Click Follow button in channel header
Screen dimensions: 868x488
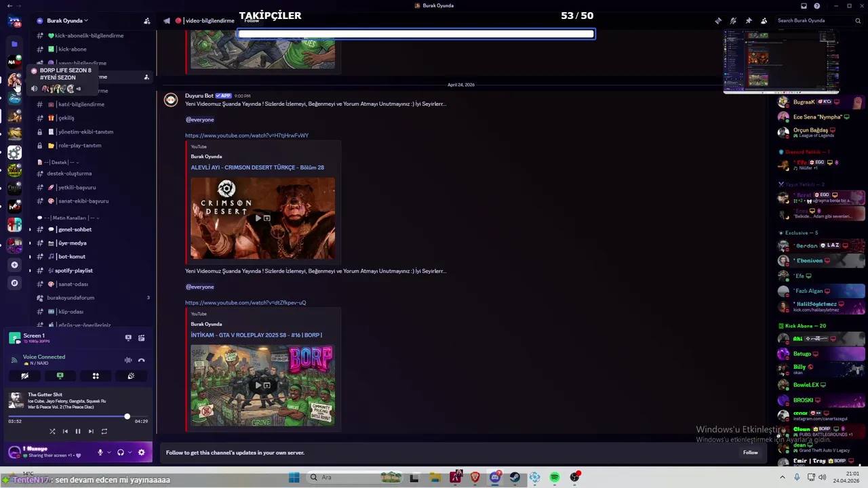click(x=252, y=21)
